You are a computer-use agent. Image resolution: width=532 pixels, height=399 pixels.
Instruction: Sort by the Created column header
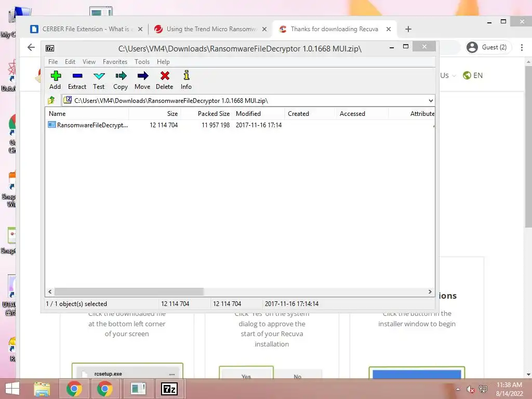pyautogui.click(x=310, y=114)
